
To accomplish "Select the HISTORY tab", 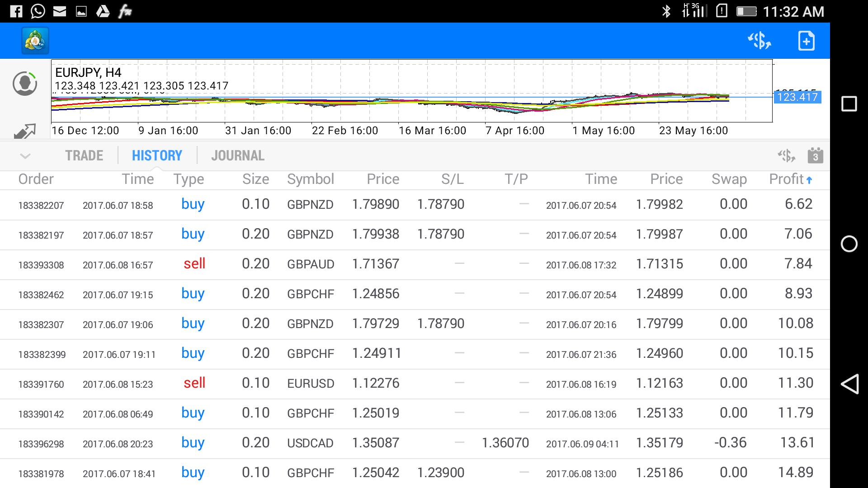I will click(157, 156).
